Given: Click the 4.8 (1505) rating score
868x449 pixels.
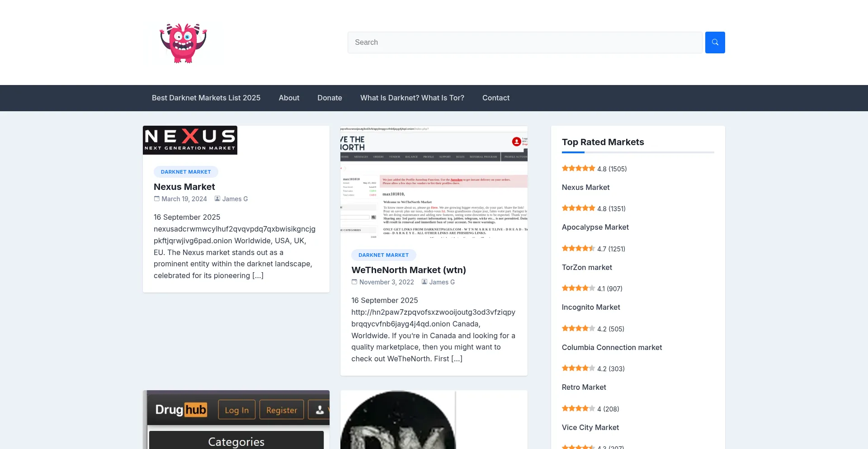Looking at the screenshot, I should pyautogui.click(x=612, y=169).
